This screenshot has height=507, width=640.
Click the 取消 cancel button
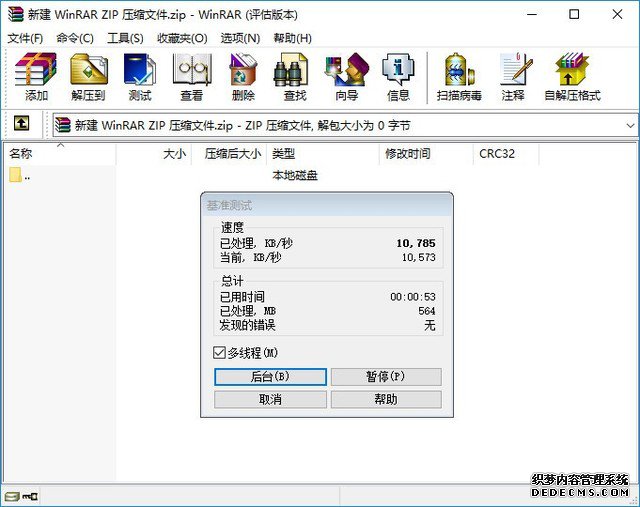click(x=270, y=399)
